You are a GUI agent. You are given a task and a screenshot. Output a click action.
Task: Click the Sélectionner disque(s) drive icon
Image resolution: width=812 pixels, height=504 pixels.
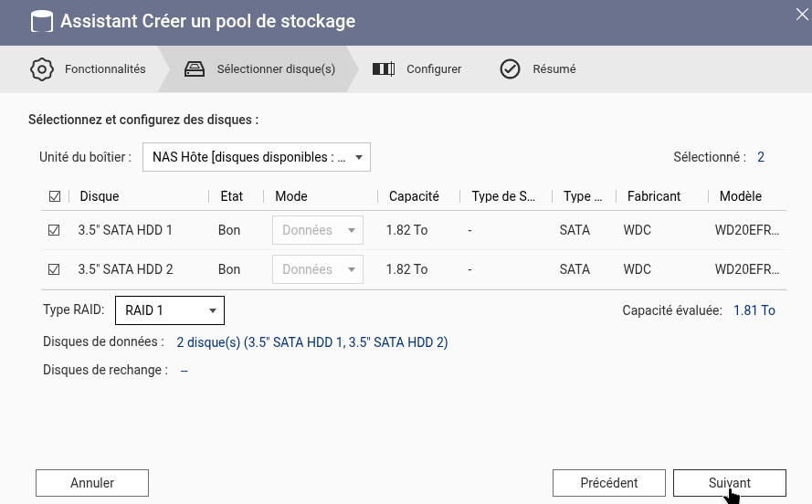pos(195,69)
